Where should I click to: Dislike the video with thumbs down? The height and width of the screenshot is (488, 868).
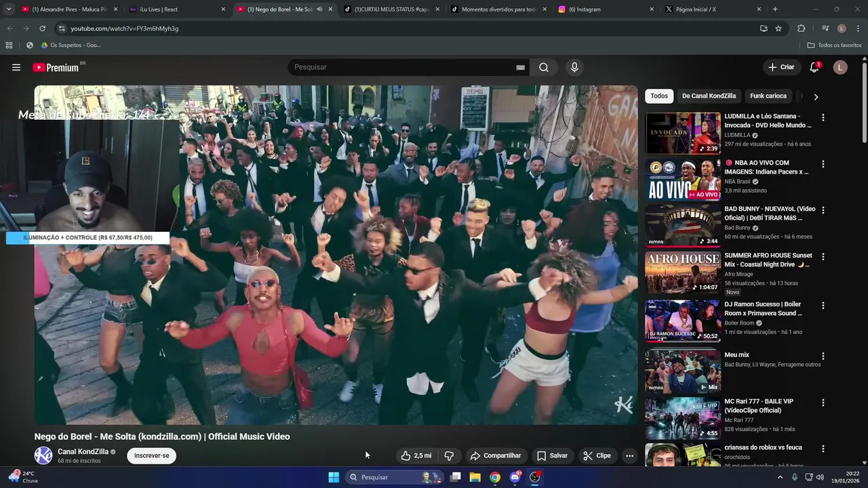(x=449, y=455)
